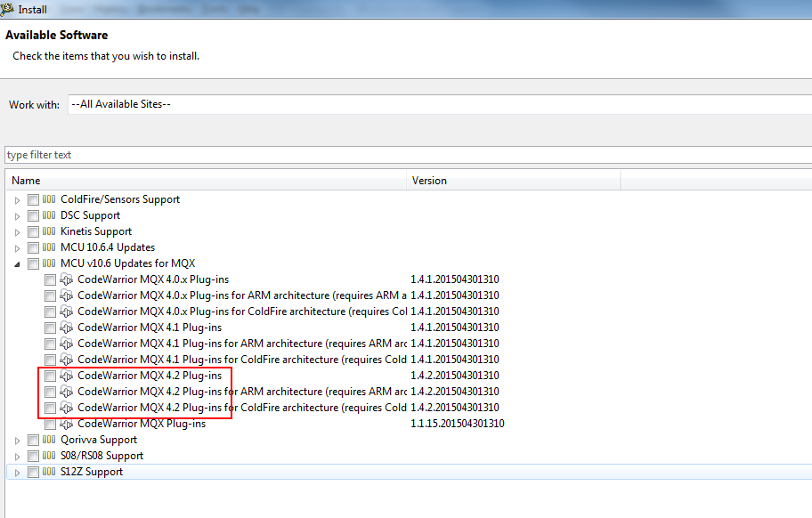Image resolution: width=812 pixels, height=518 pixels.
Task: Enable MQX 4.2 Plug-ins for ARM architecture checkbox
Action: (x=50, y=393)
